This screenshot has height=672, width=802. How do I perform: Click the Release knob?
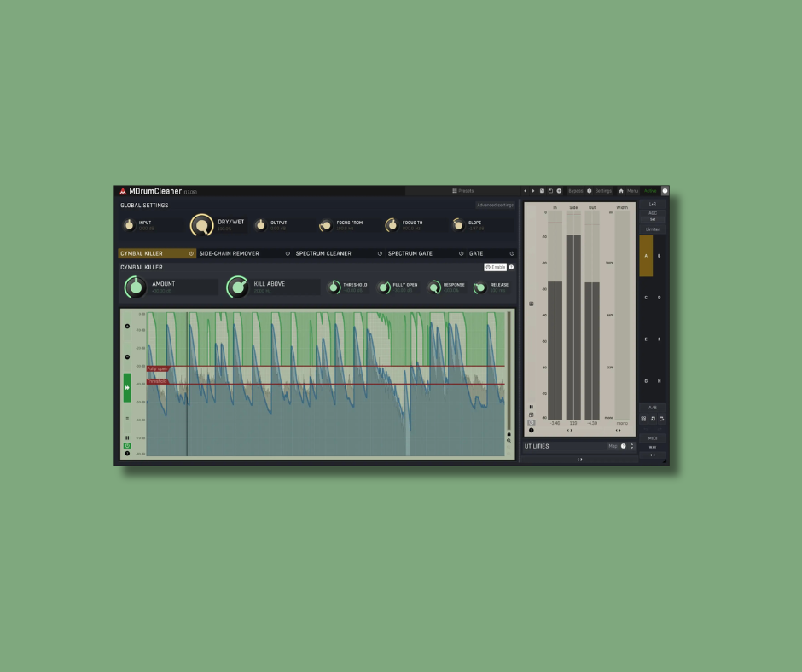(479, 288)
